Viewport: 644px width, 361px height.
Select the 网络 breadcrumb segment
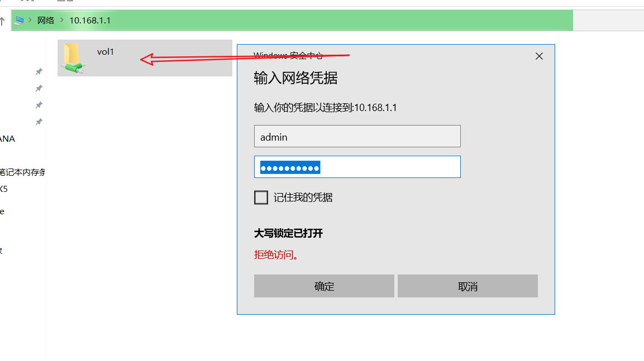point(46,21)
